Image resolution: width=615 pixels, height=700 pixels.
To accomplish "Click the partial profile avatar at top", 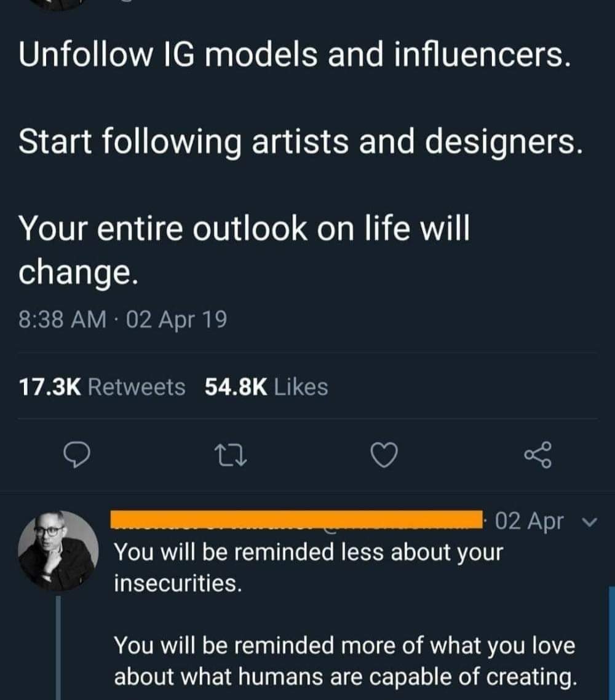I will click(x=58, y=2).
